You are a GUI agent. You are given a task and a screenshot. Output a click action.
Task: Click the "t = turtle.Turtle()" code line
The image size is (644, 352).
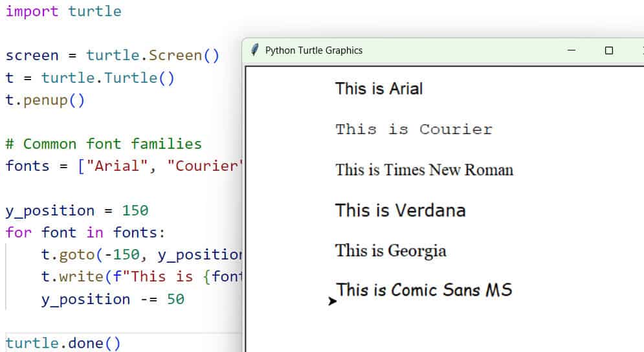[90, 78]
